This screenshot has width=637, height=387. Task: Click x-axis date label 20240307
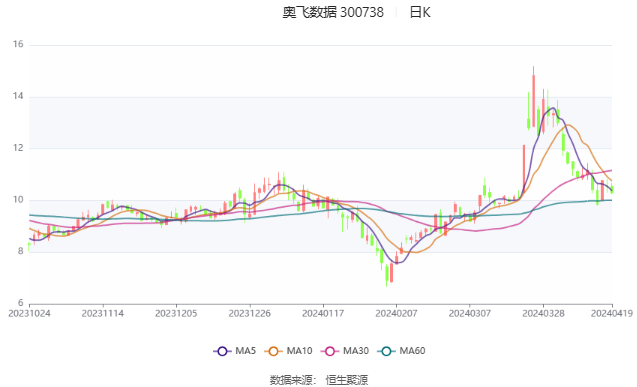pos(470,313)
